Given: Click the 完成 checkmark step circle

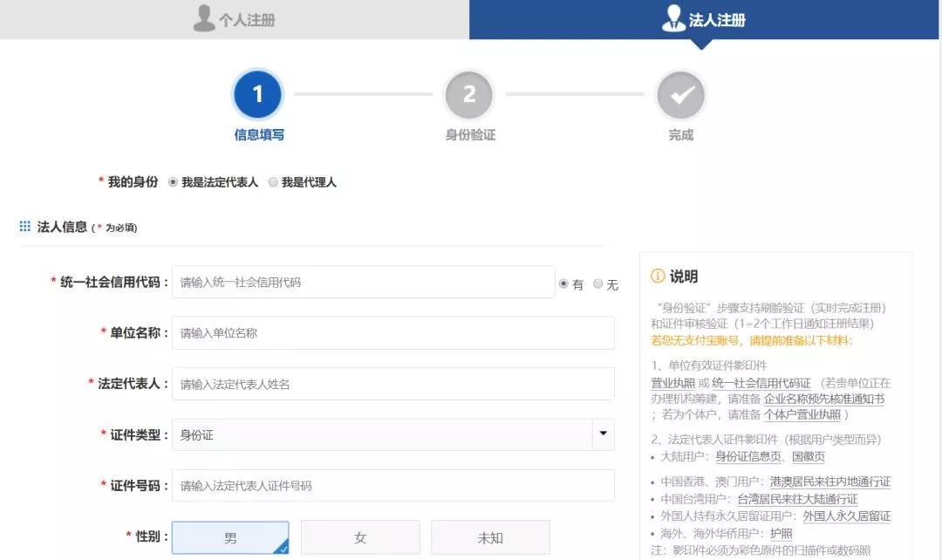Looking at the screenshot, I should click(681, 94).
